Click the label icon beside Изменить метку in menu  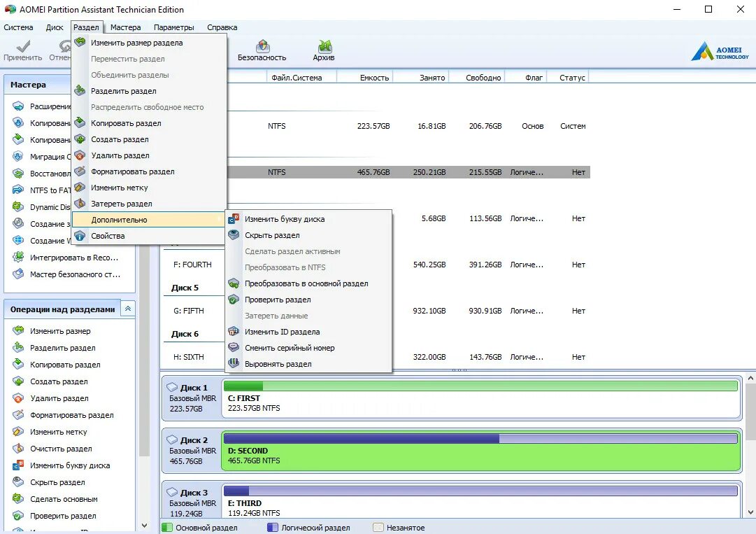tap(80, 187)
